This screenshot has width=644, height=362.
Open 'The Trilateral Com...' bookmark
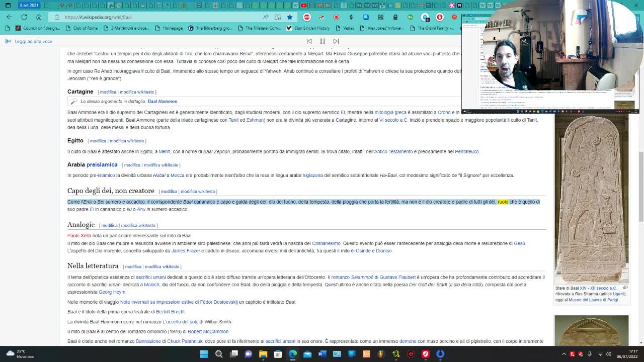tap(260, 28)
